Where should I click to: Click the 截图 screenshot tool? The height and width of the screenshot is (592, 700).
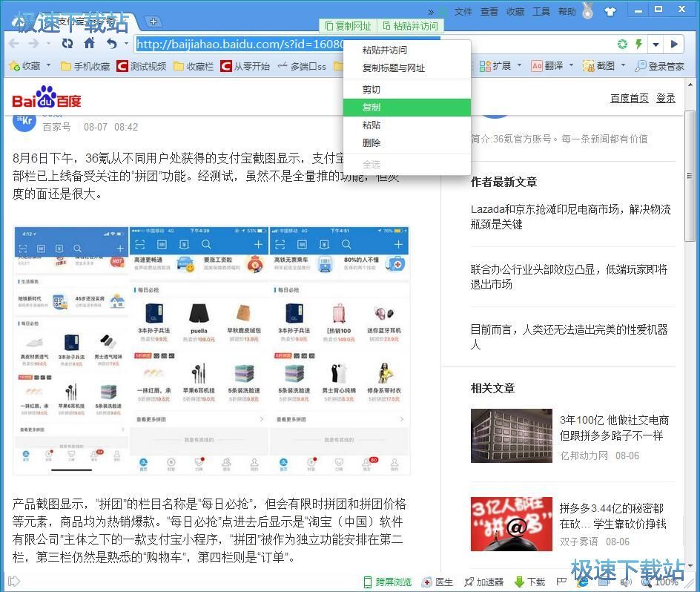[x=598, y=66]
